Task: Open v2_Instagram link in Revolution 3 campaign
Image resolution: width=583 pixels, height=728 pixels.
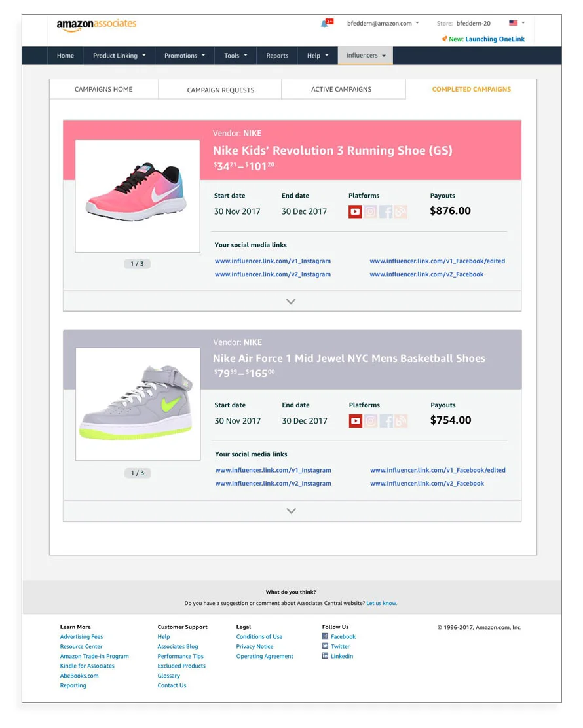Action: click(x=273, y=274)
